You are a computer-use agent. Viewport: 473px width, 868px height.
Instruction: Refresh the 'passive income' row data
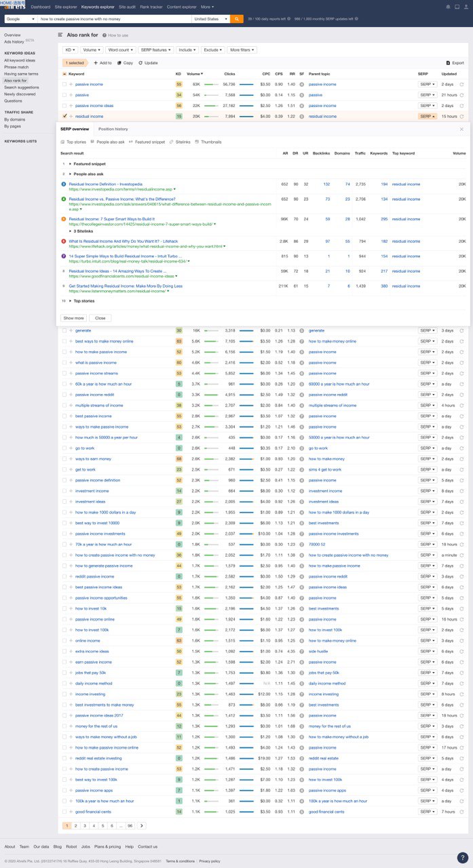(461, 85)
